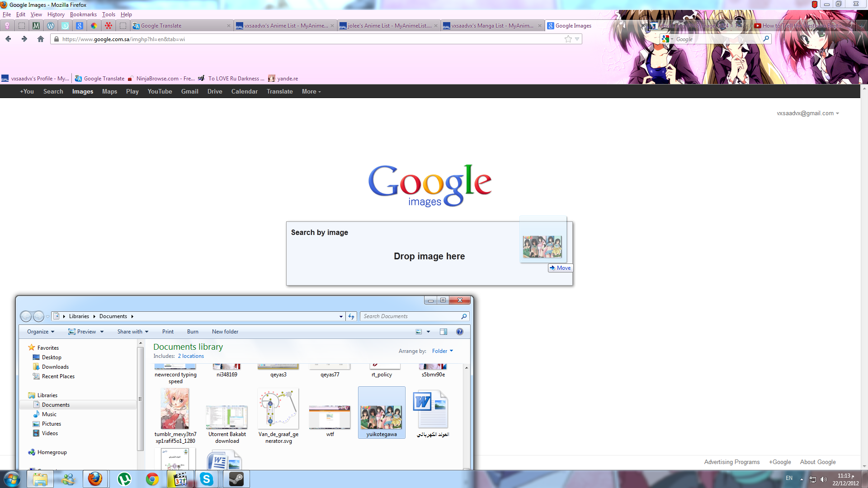Open the pinned WordPress tab
868x488 pixels.
51,26
